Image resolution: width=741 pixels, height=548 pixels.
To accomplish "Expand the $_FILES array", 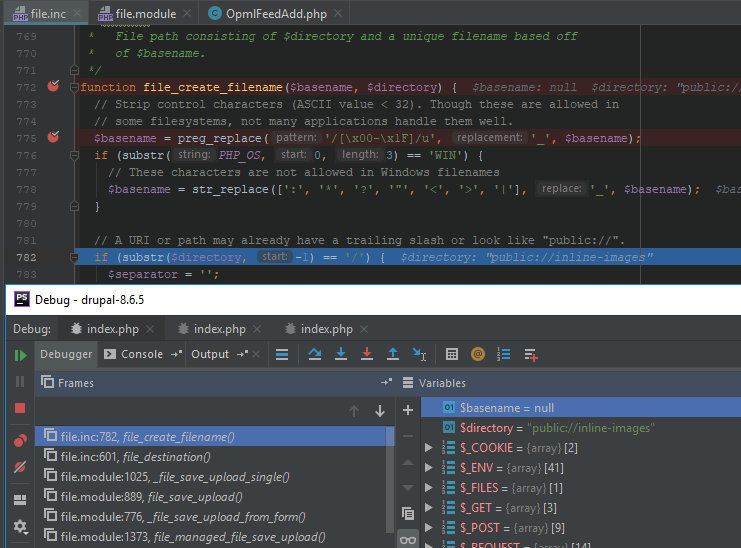I will point(429,488).
